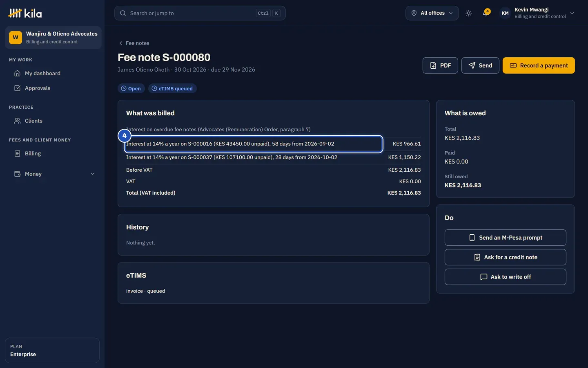Click the Billing document icon
This screenshot has width=588, height=368.
point(17,153)
